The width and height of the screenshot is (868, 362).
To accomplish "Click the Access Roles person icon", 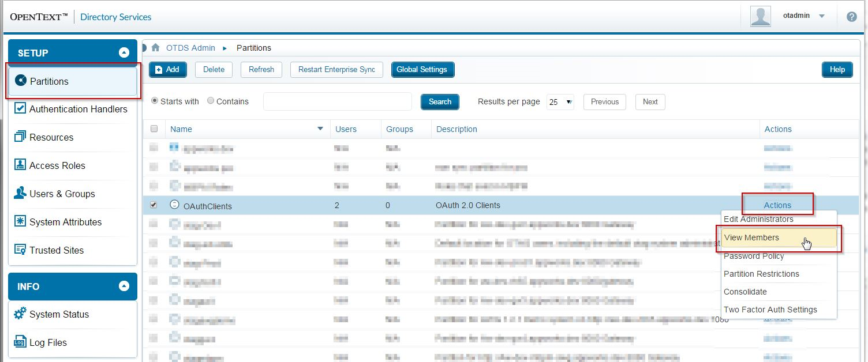I will coord(20,165).
